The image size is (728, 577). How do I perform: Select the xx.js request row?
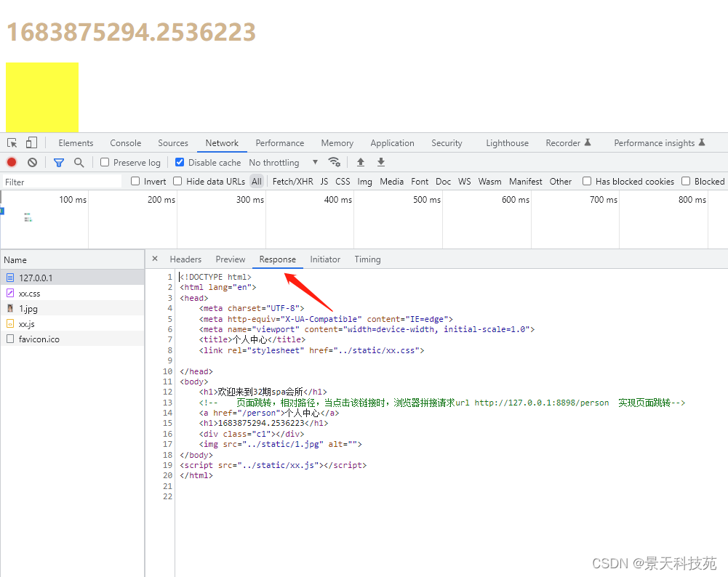[x=73, y=324]
